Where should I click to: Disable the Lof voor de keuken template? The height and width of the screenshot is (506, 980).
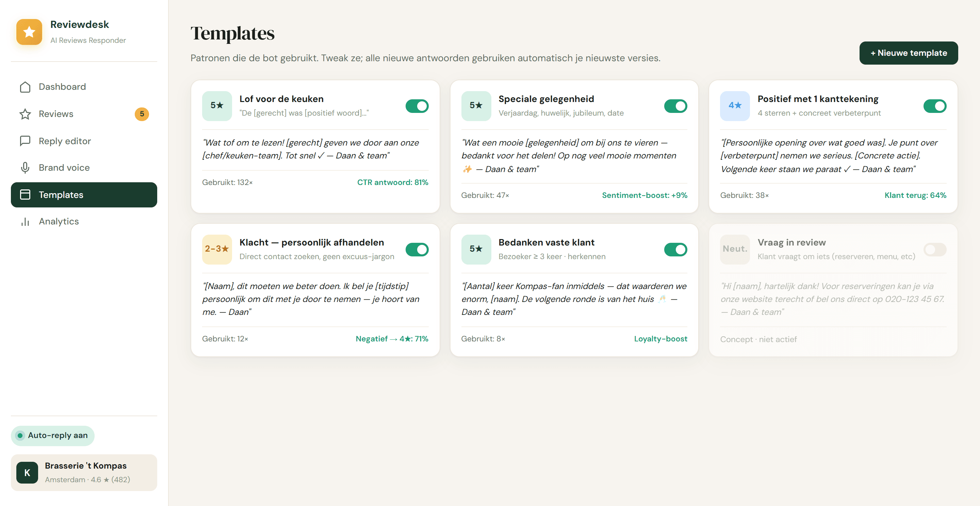[x=417, y=106]
